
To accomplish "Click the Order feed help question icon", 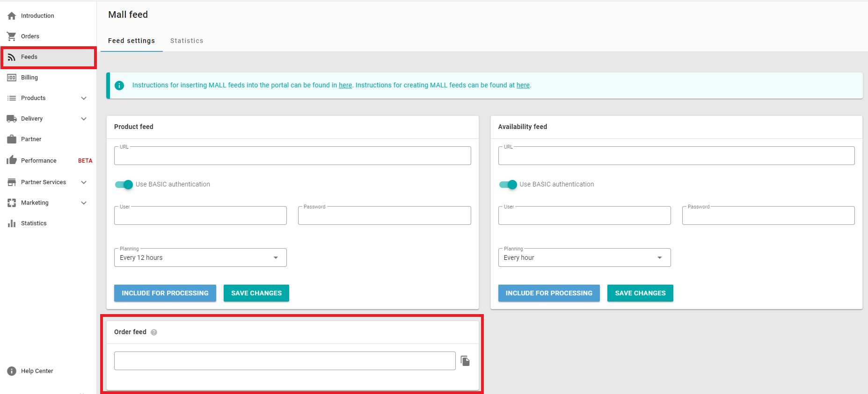I will coord(154,332).
